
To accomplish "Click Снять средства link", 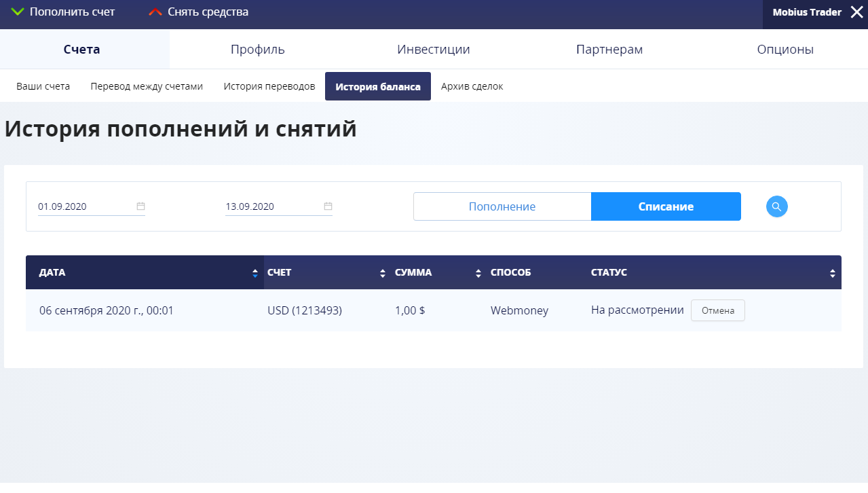I will [x=208, y=12].
